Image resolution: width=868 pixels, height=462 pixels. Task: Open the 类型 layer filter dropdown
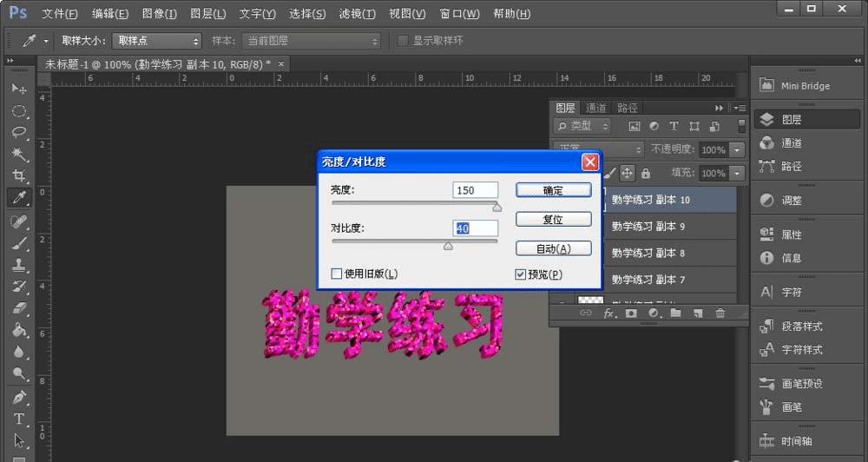(582, 126)
